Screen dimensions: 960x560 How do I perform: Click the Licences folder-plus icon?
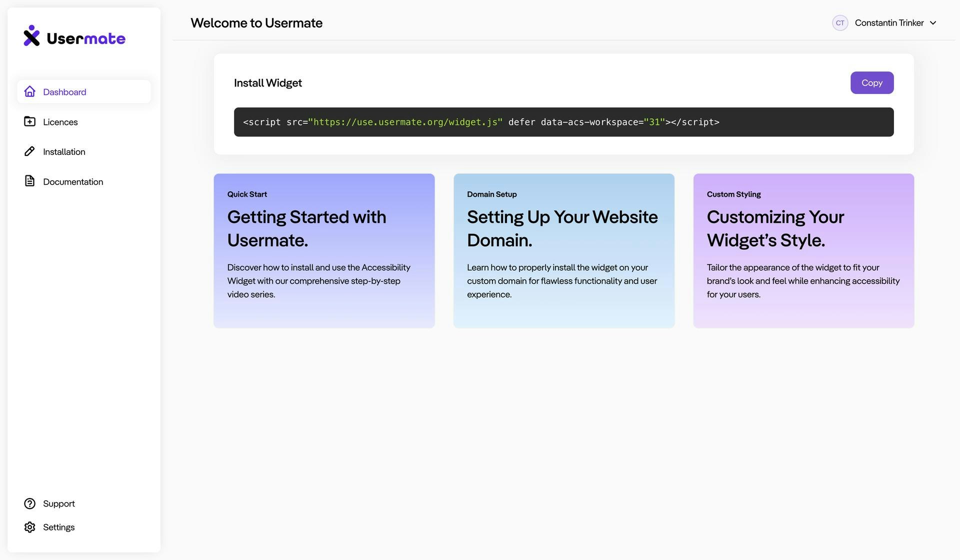(30, 121)
